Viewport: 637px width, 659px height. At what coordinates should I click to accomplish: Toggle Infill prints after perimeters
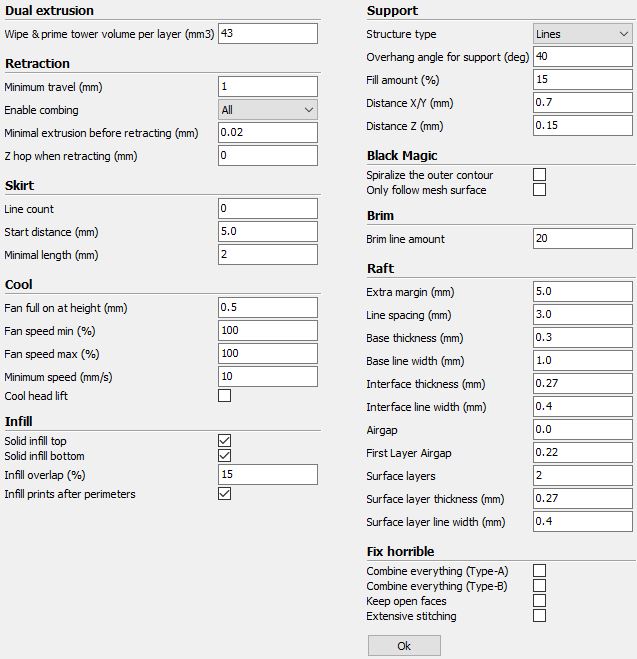tap(224, 494)
